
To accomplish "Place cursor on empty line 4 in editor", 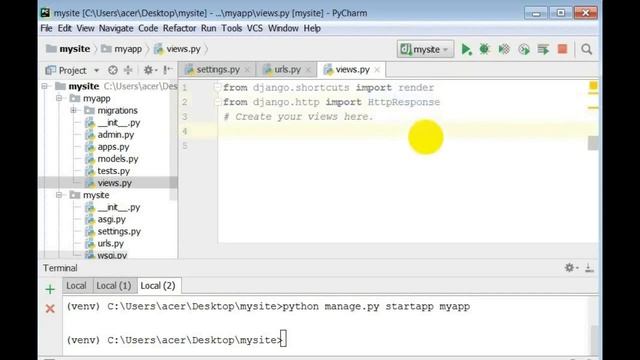I will point(408,131).
